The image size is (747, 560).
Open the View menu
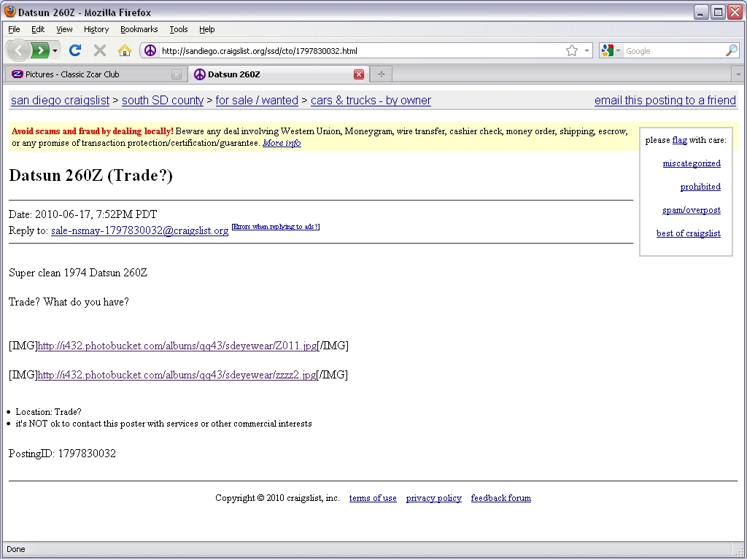(64, 29)
